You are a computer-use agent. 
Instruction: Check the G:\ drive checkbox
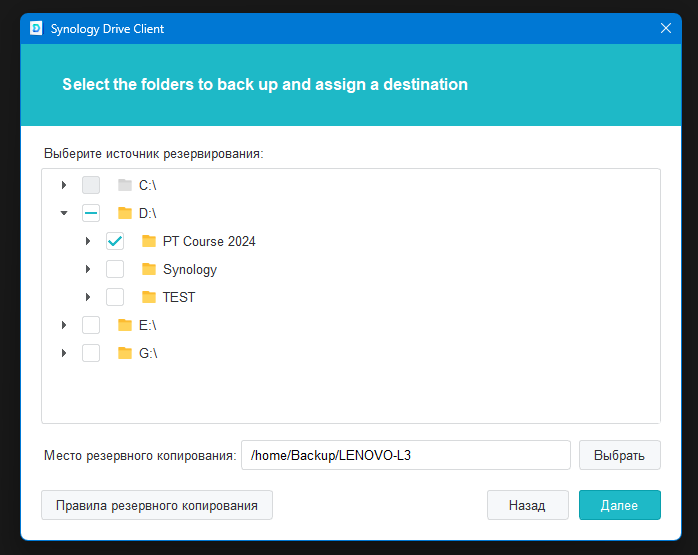pyautogui.click(x=91, y=353)
